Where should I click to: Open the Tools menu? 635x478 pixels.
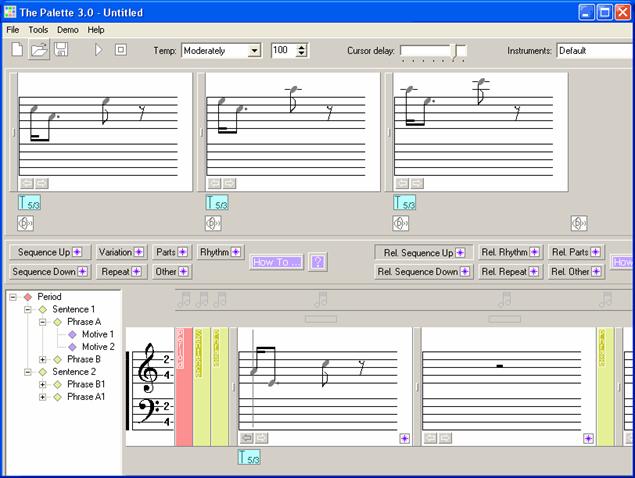[38, 30]
